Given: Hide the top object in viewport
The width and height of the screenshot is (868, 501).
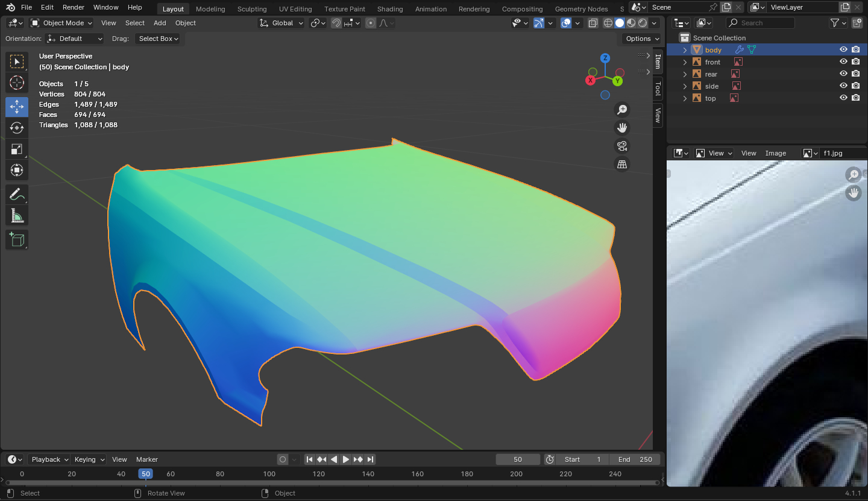Looking at the screenshot, I should pyautogui.click(x=843, y=98).
